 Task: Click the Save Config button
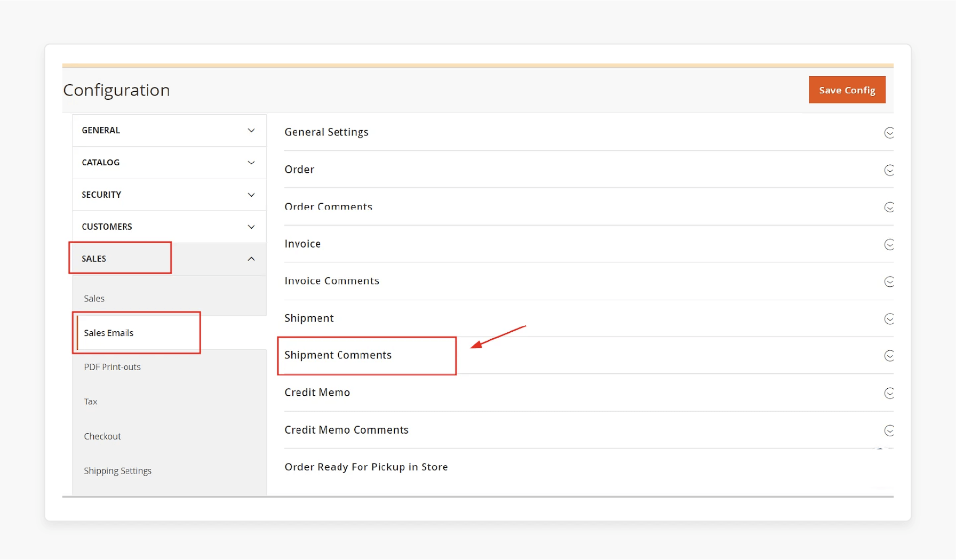tap(847, 90)
